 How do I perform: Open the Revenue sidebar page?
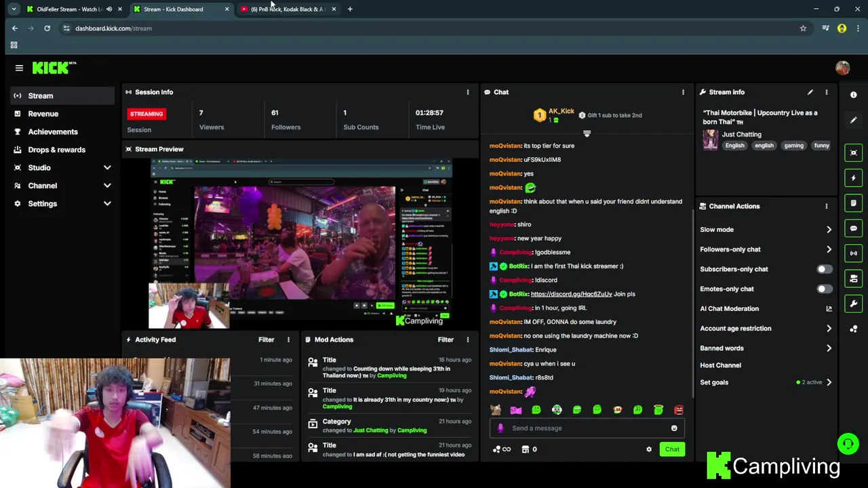click(x=62, y=114)
